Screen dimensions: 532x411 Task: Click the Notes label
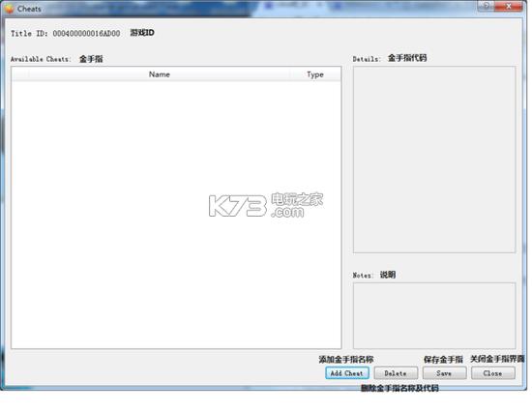363,275
